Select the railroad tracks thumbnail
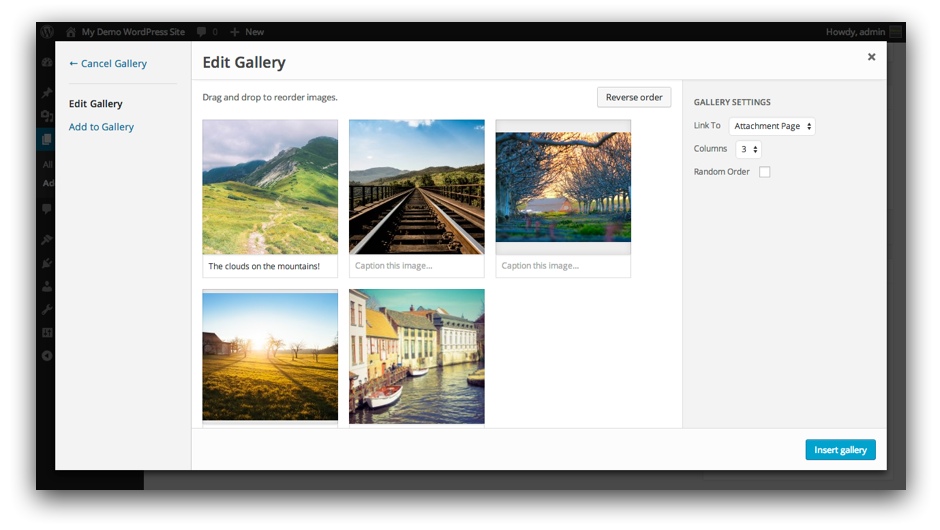This screenshot has width=940, height=530. tap(417, 187)
